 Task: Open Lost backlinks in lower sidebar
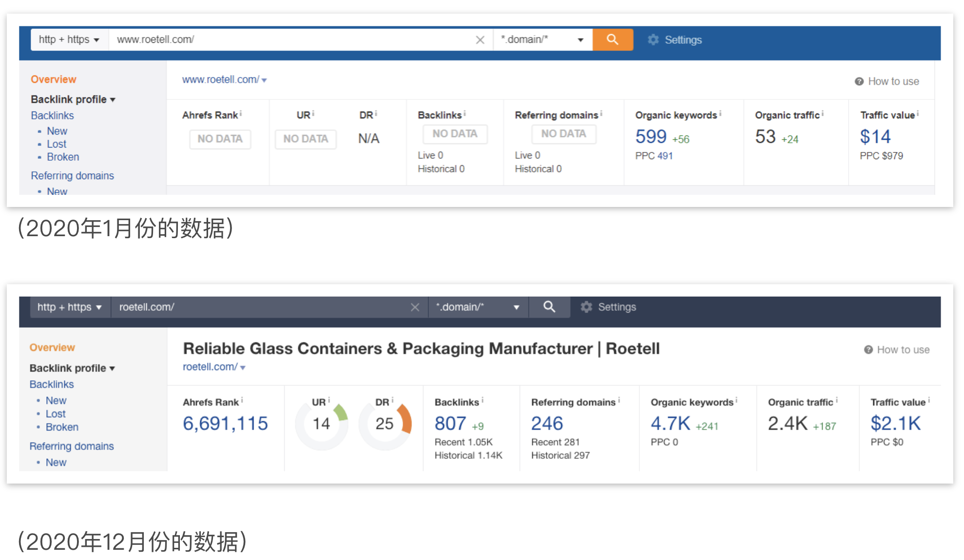click(56, 414)
